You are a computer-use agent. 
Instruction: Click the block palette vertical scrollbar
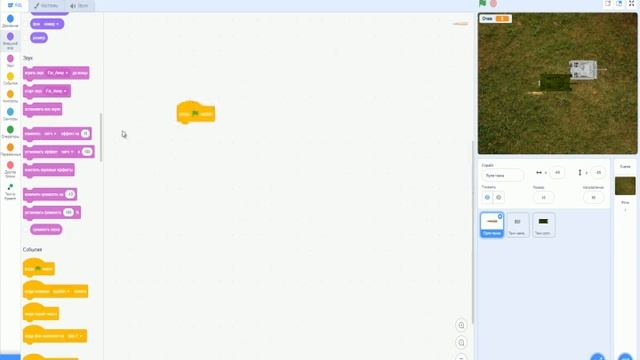click(101, 137)
